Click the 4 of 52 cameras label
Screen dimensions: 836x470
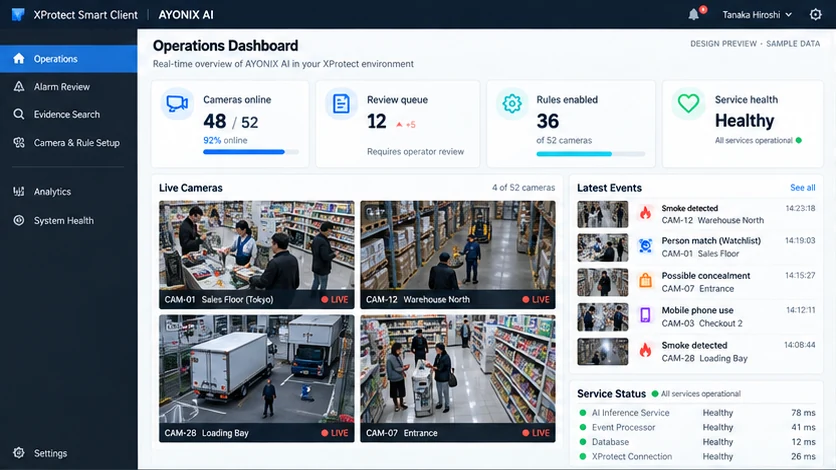(x=523, y=188)
